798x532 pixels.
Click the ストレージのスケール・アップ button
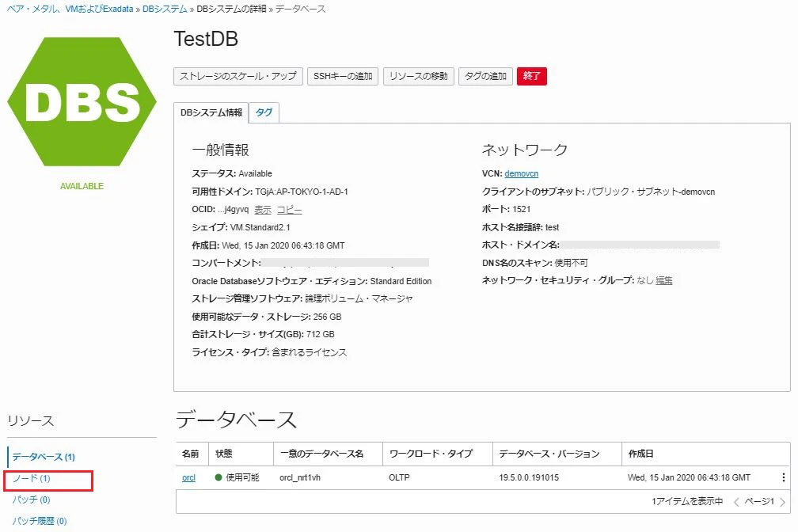coord(238,76)
